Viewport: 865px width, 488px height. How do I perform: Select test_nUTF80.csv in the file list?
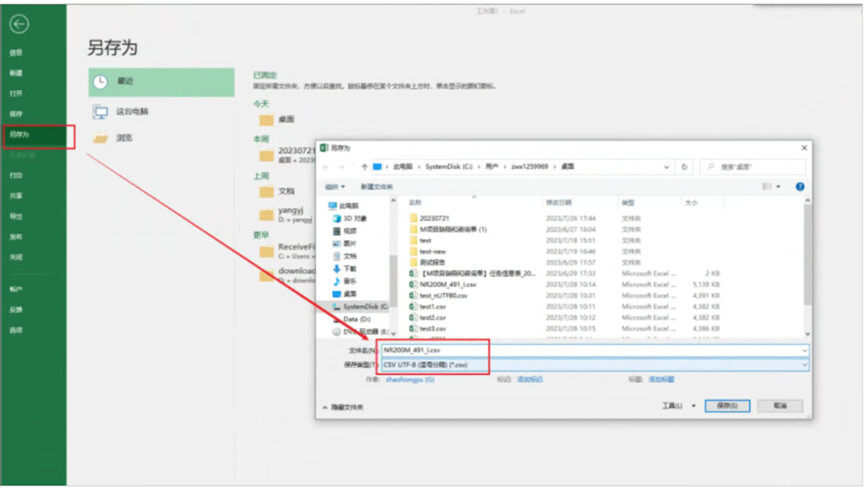438,296
